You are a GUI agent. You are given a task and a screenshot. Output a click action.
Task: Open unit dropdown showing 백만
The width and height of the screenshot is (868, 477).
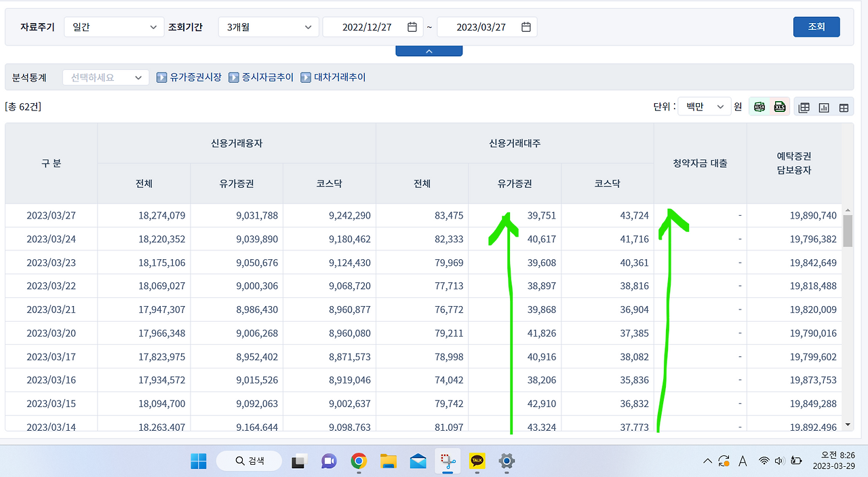click(705, 107)
